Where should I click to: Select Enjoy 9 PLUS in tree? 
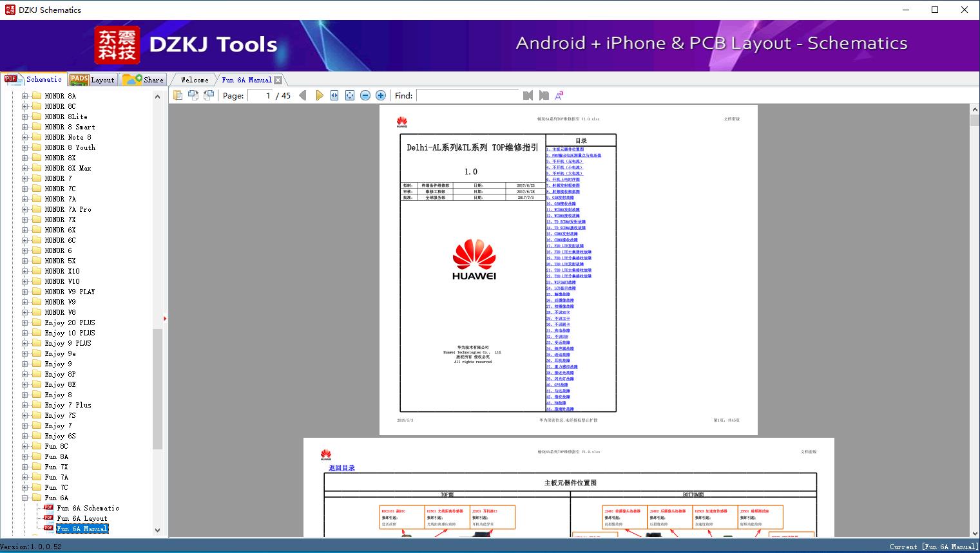coord(68,343)
